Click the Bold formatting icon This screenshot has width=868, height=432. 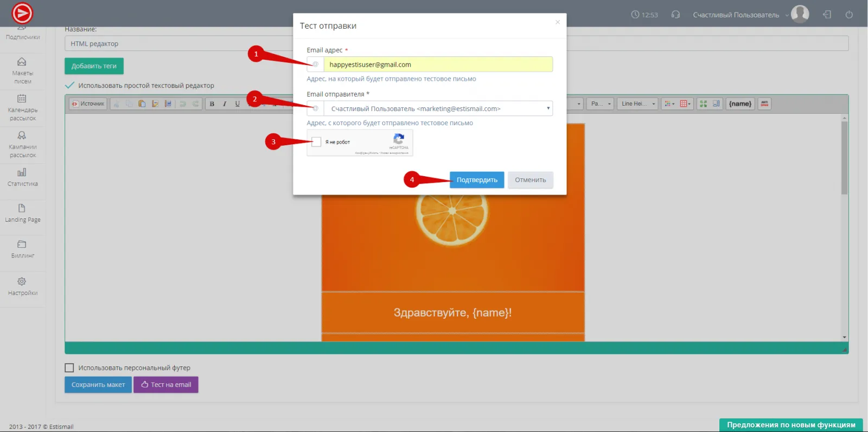coord(212,104)
